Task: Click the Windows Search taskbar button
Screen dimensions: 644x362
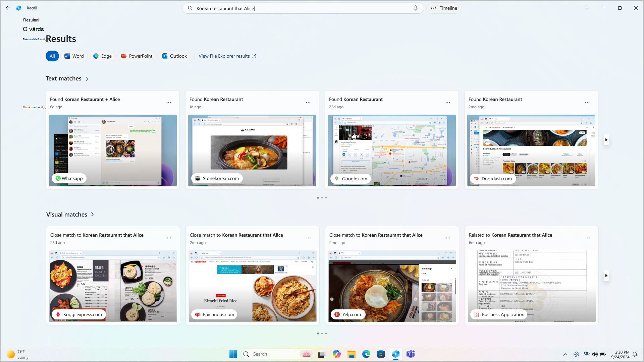Action: pyautogui.click(x=247, y=354)
